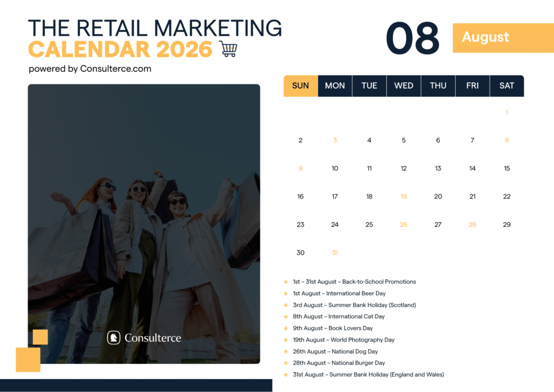
Task: Open the Consulterce.com link
Action: pos(115,69)
